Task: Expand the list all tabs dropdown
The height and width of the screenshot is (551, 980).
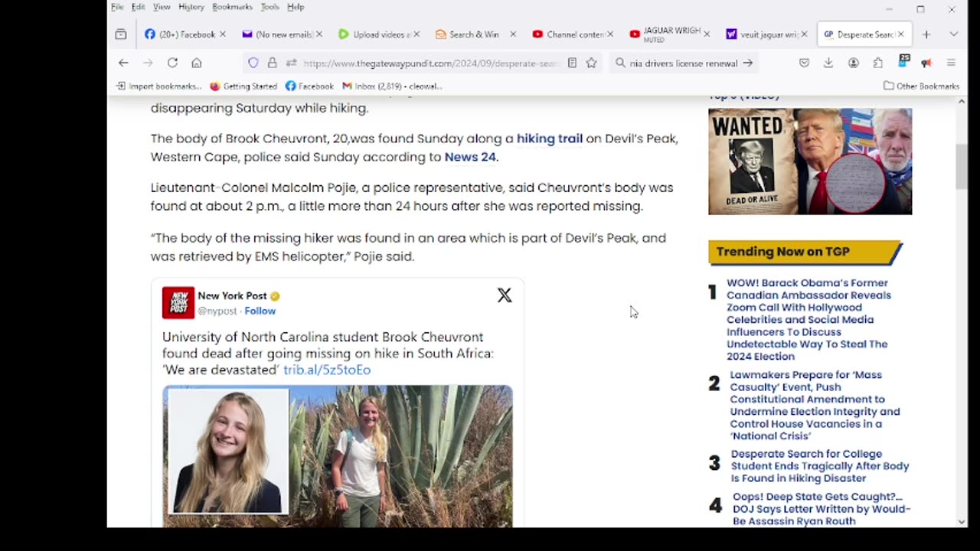Action: point(953,34)
